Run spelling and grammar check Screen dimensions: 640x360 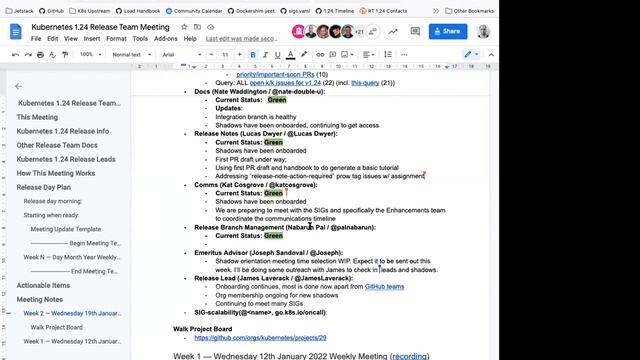point(52,55)
